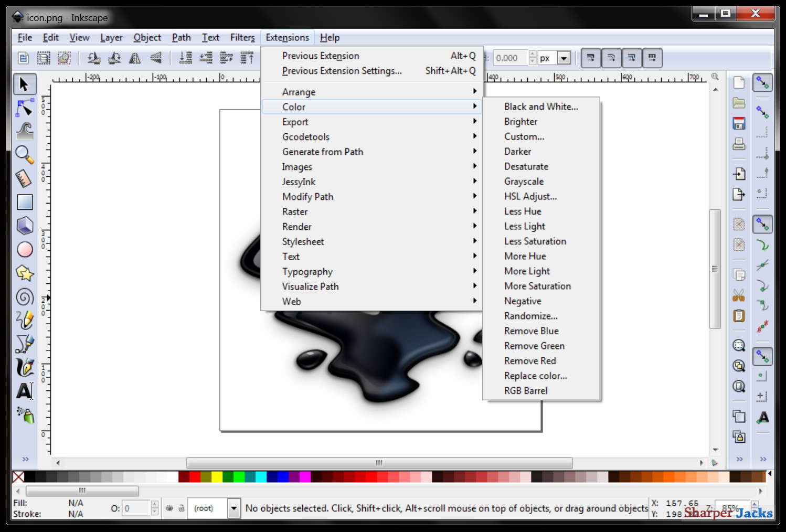This screenshot has height=532, width=786.
Task: Toggle snapping with the top-right snap button
Action: click(762, 82)
